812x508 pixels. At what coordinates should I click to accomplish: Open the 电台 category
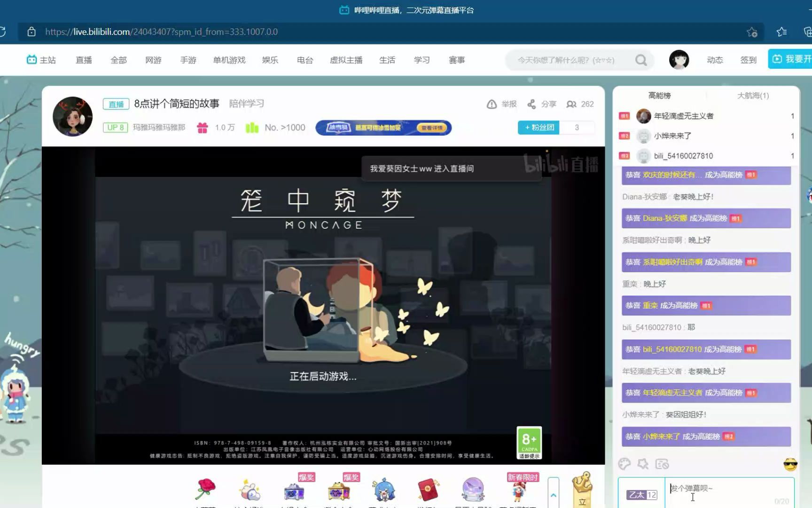[x=305, y=60]
